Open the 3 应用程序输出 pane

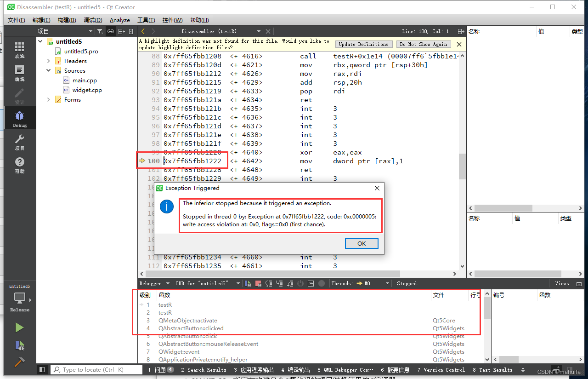[x=254, y=369]
